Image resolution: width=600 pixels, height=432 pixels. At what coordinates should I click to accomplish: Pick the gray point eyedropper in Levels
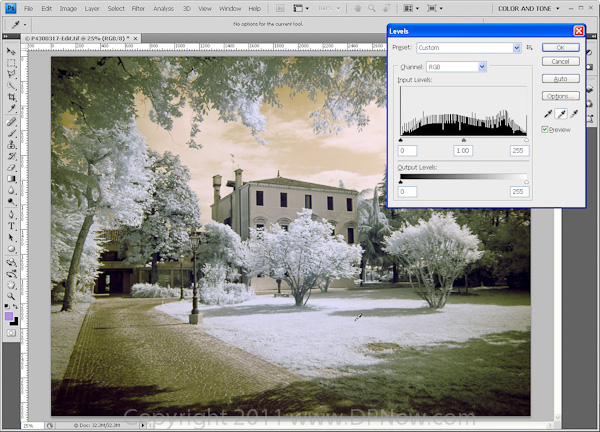click(560, 114)
